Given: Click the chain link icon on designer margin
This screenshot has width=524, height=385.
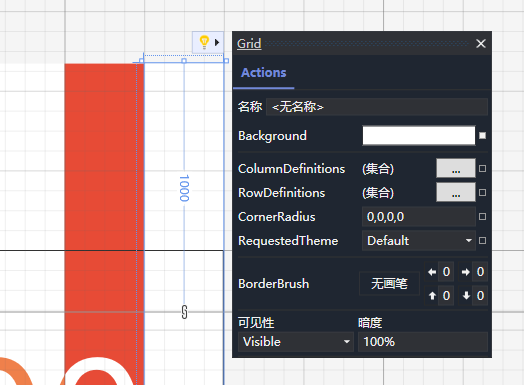Looking at the screenshot, I should tap(184, 312).
